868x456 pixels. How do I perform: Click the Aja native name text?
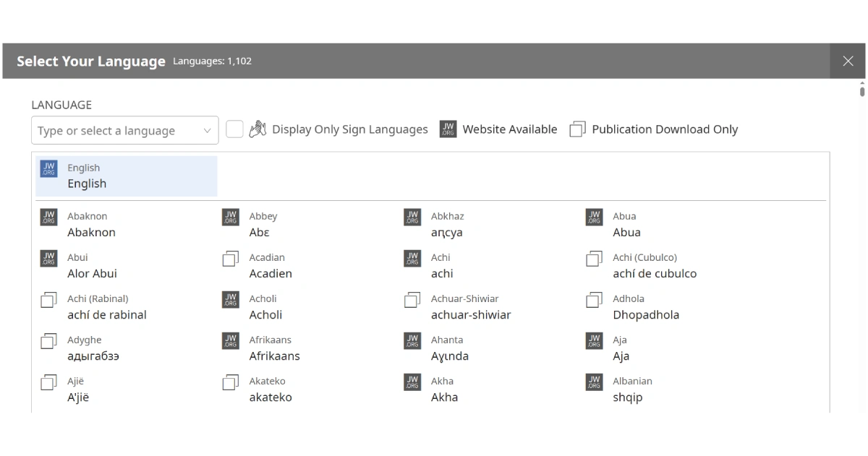[x=621, y=356]
